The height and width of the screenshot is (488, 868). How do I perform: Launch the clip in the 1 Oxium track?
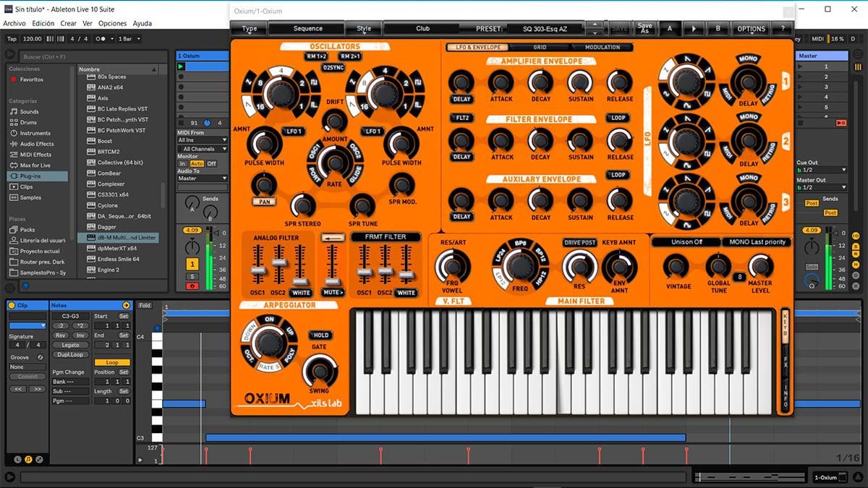point(181,67)
